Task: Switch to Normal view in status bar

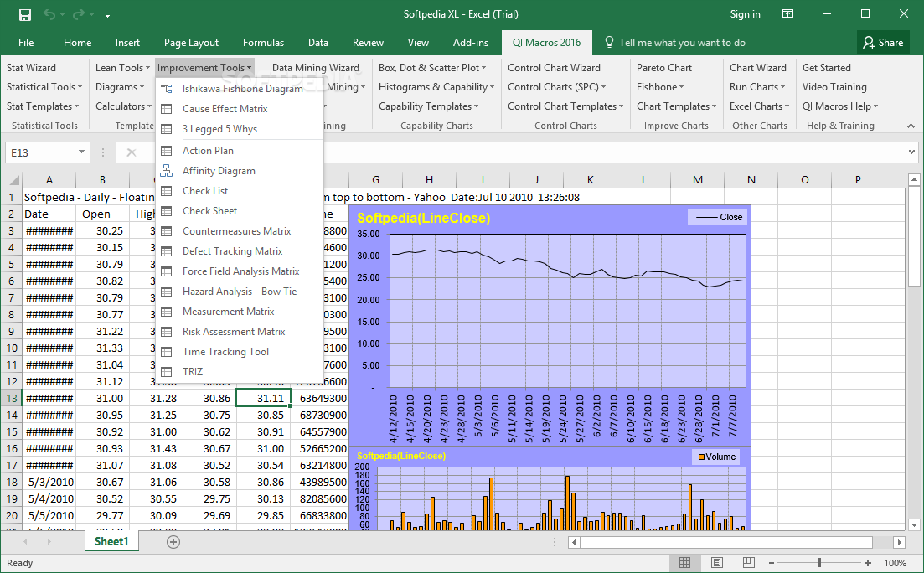Action: tap(684, 563)
